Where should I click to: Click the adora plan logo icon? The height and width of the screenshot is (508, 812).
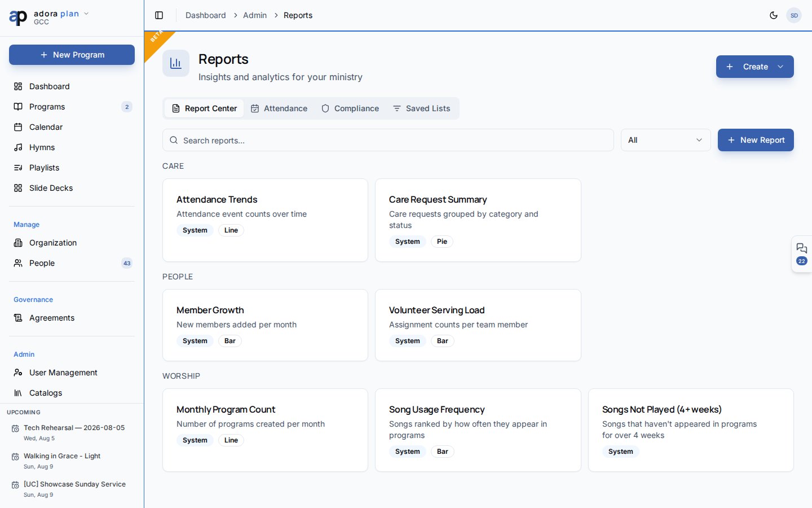[18, 17]
